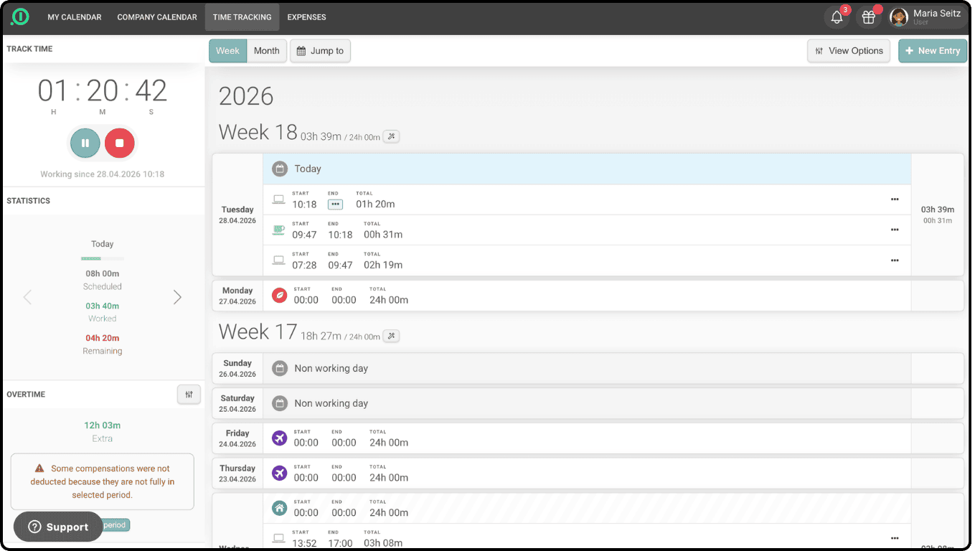Click the break total 00h 31m in entry row

pyautogui.click(x=383, y=235)
